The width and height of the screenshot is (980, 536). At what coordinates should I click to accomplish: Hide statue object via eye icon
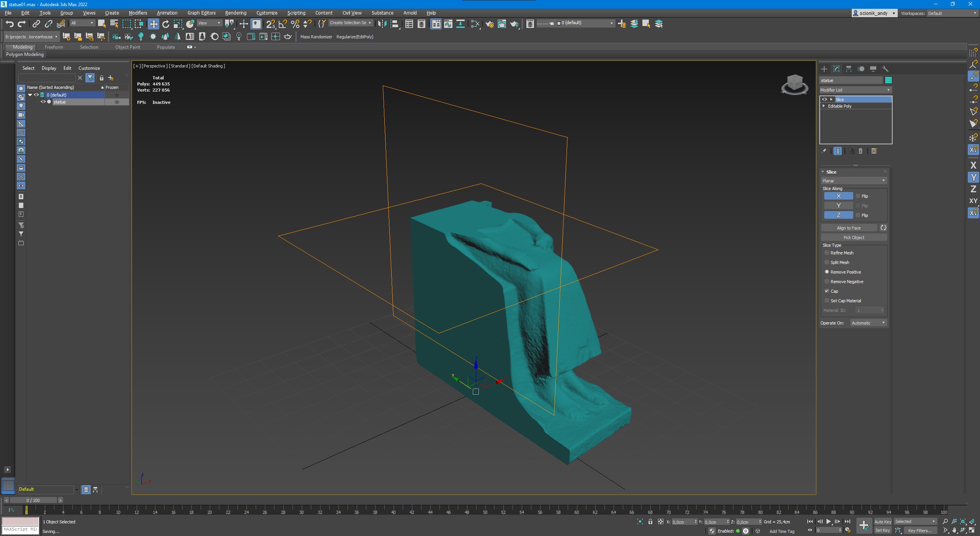(x=43, y=102)
